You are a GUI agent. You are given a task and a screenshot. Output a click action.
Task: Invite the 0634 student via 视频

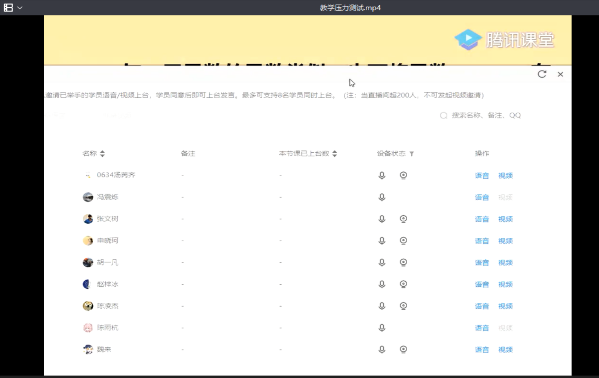pos(505,175)
